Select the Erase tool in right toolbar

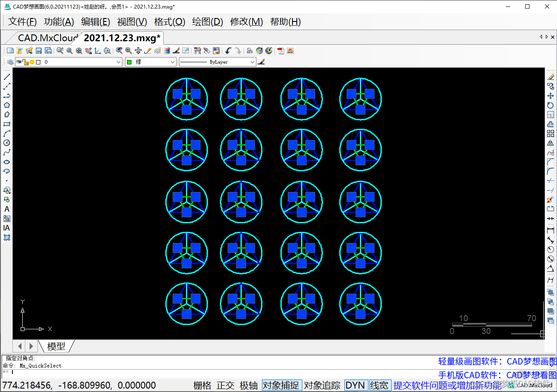pyautogui.click(x=551, y=77)
